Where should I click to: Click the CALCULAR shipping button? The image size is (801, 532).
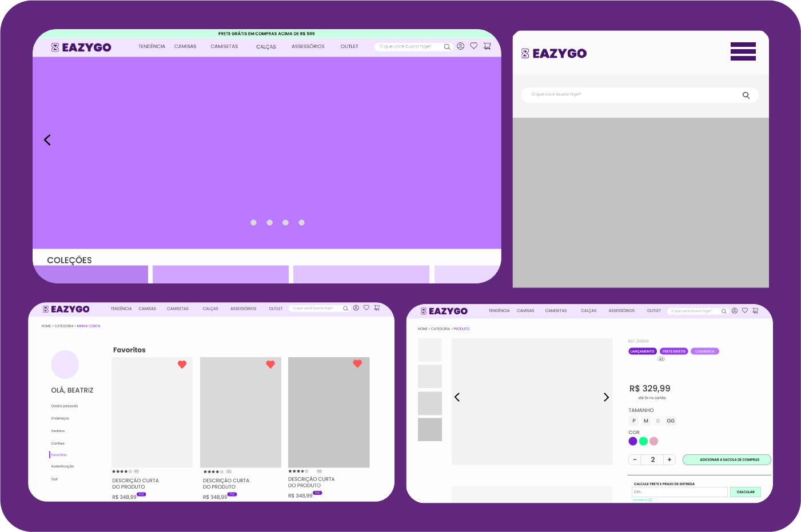746,492
